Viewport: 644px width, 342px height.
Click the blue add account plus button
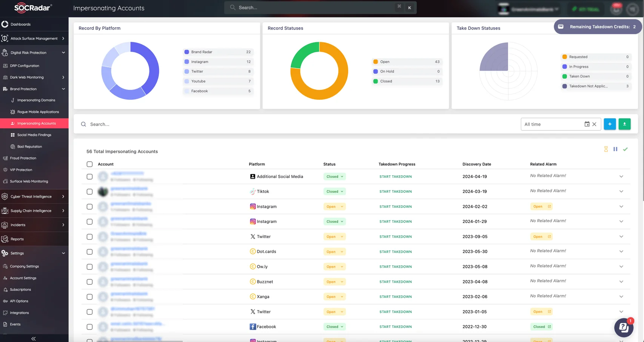(x=610, y=124)
